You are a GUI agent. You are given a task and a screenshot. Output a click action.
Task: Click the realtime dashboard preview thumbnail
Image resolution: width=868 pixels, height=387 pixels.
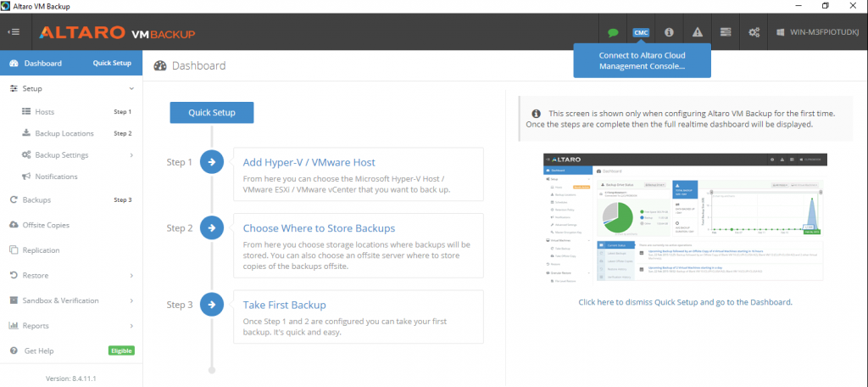[685, 218]
